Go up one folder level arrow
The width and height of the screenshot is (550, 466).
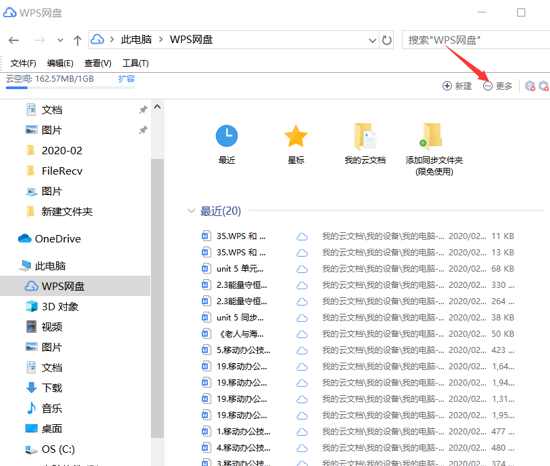tap(77, 40)
